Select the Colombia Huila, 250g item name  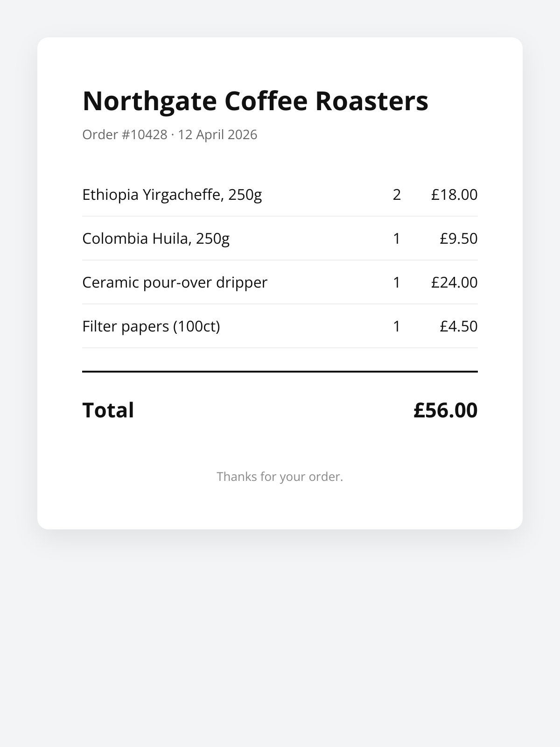156,239
